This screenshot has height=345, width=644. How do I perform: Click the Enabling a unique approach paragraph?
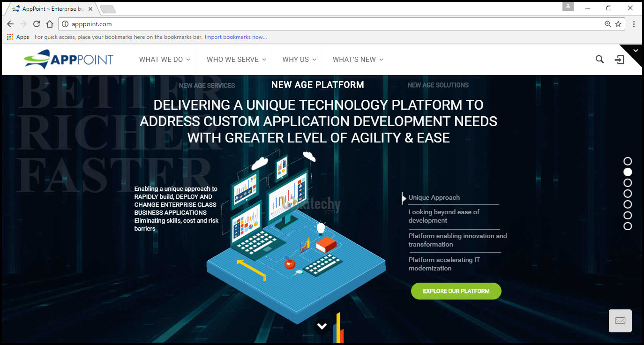tap(176, 209)
